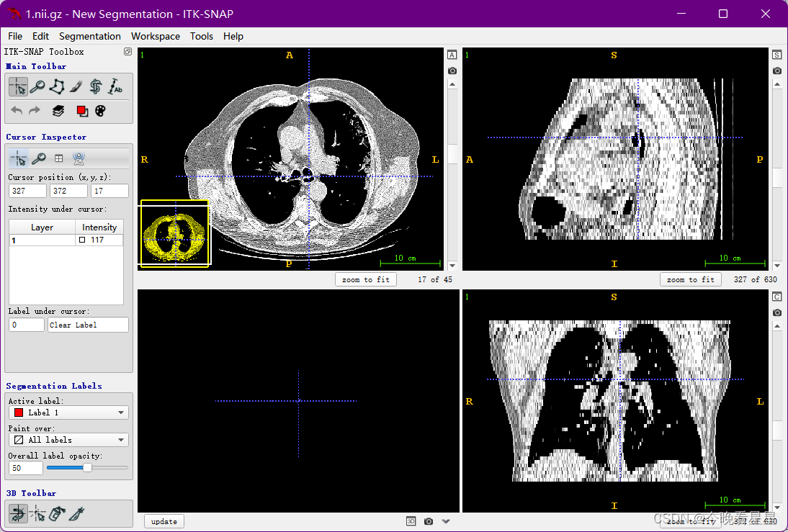Click the update button for 3D view
The height and width of the screenshot is (532, 788).
(164, 521)
